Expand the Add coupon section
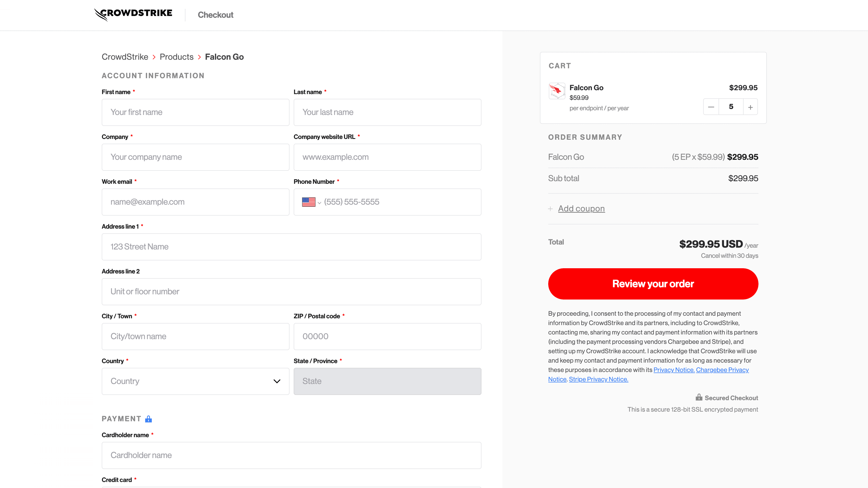Screen dimensions: 868x488 pyautogui.click(x=582, y=209)
